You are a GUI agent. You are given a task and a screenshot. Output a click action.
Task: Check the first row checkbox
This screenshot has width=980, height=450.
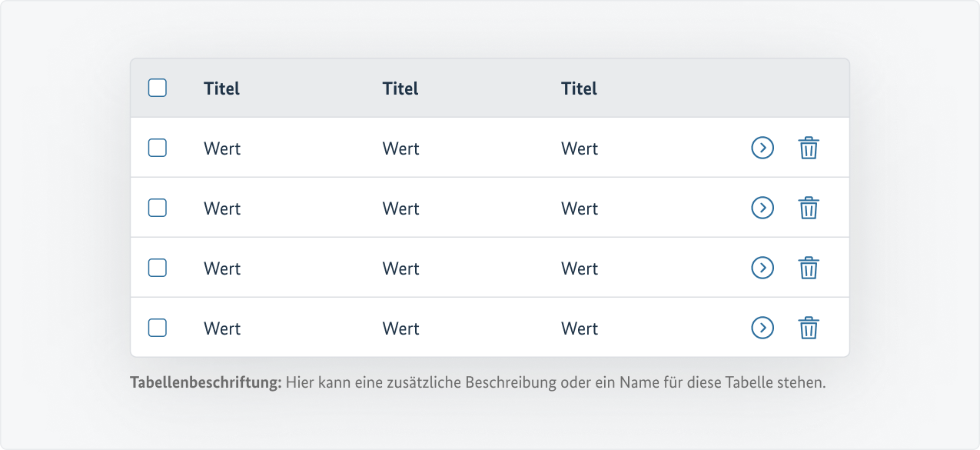[x=158, y=148]
